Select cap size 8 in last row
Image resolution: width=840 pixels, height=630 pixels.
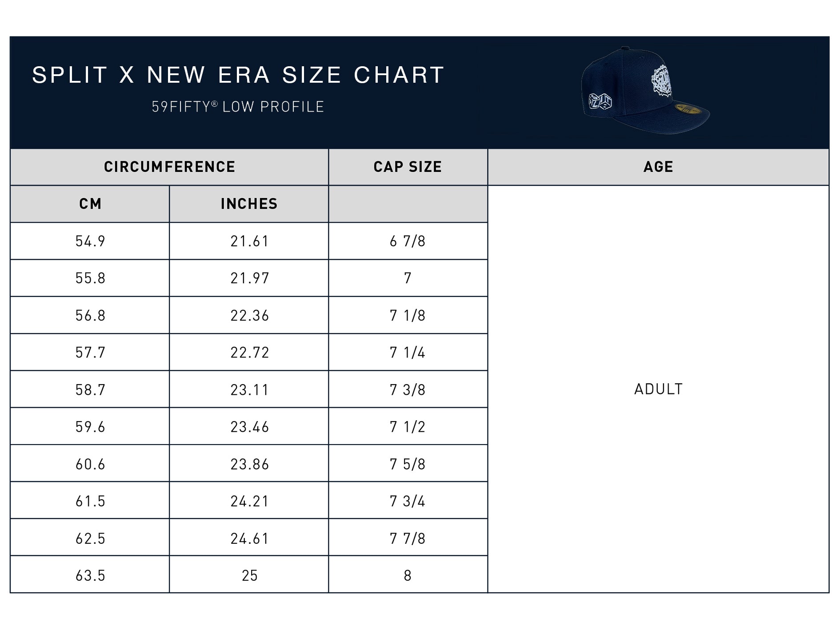coord(408,575)
